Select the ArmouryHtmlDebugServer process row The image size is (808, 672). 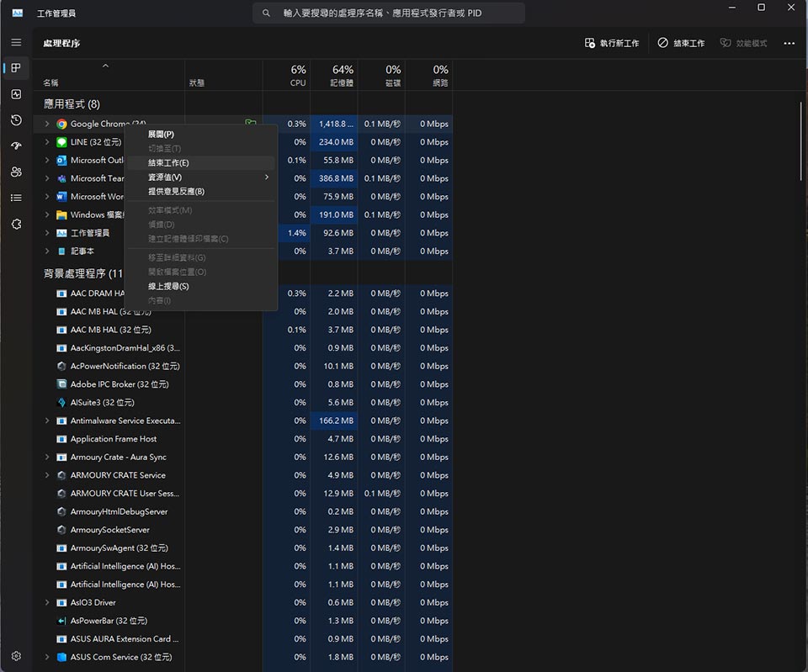point(243,512)
